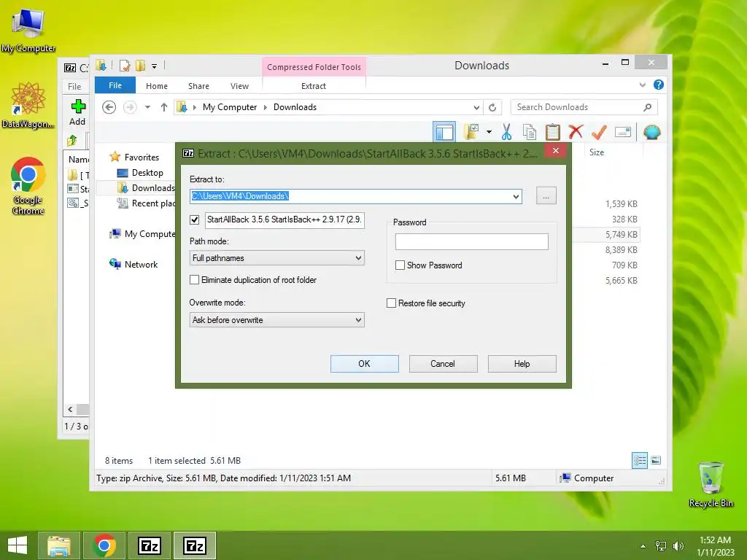Check the Show Password box

point(400,265)
